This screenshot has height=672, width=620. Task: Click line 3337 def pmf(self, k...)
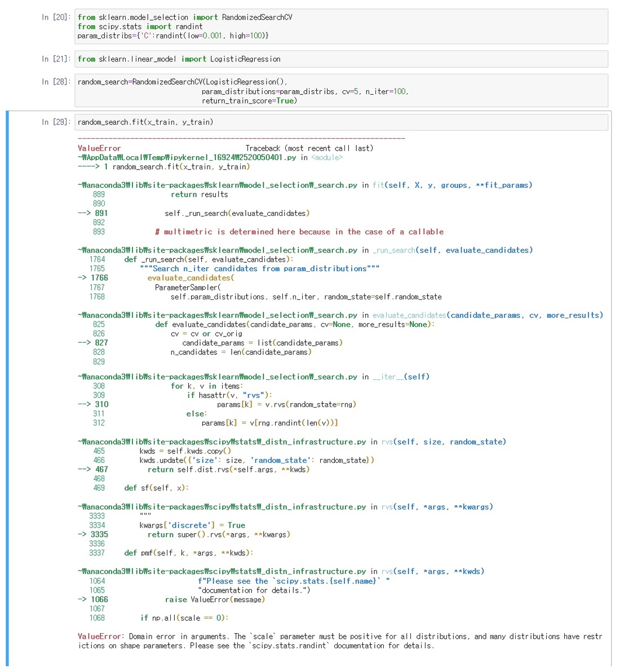pyautogui.click(x=188, y=553)
